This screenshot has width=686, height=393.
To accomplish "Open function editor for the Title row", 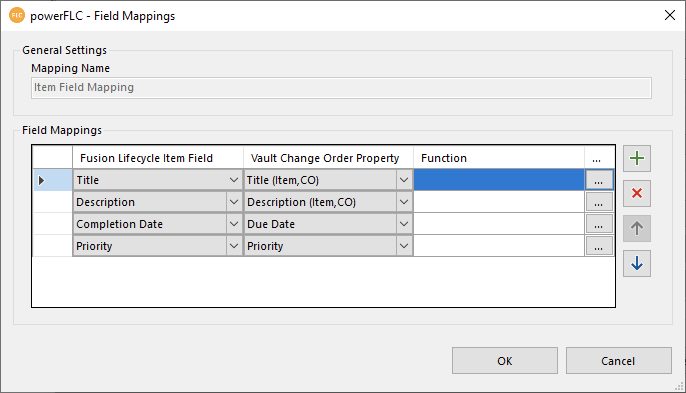I will [598, 180].
